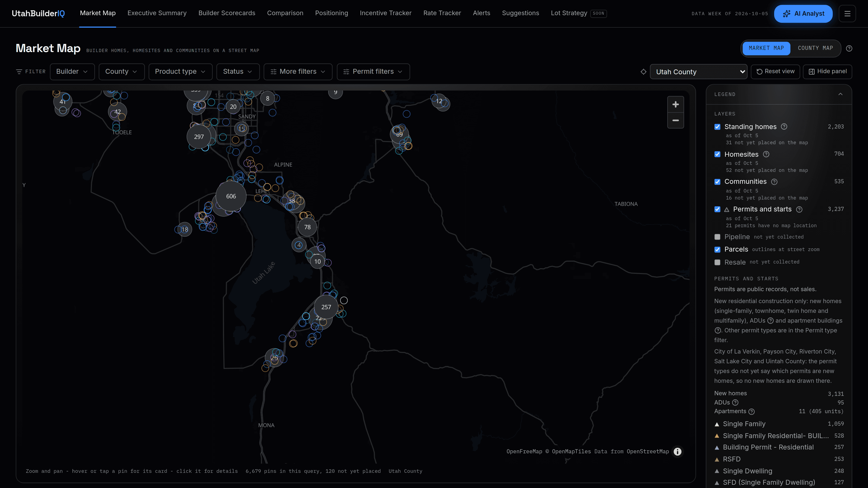
Task: Expand the More filters dropdown
Action: pyautogui.click(x=298, y=72)
